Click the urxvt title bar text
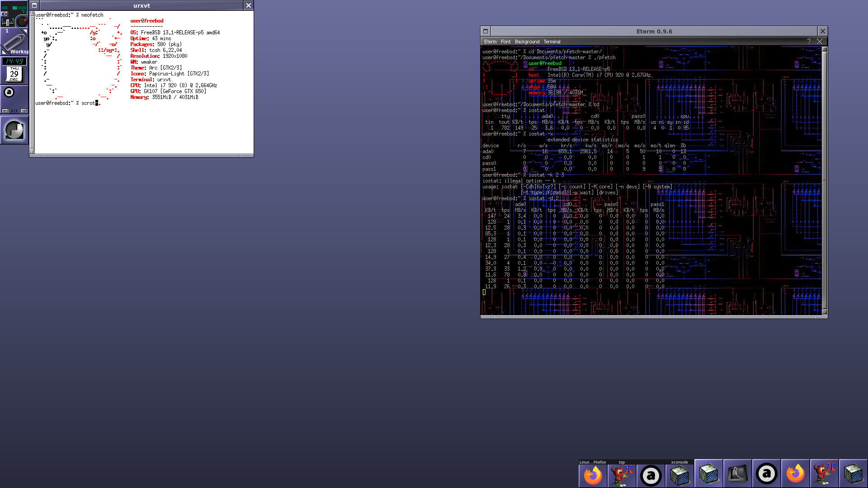This screenshot has width=868, height=488. (x=142, y=5)
